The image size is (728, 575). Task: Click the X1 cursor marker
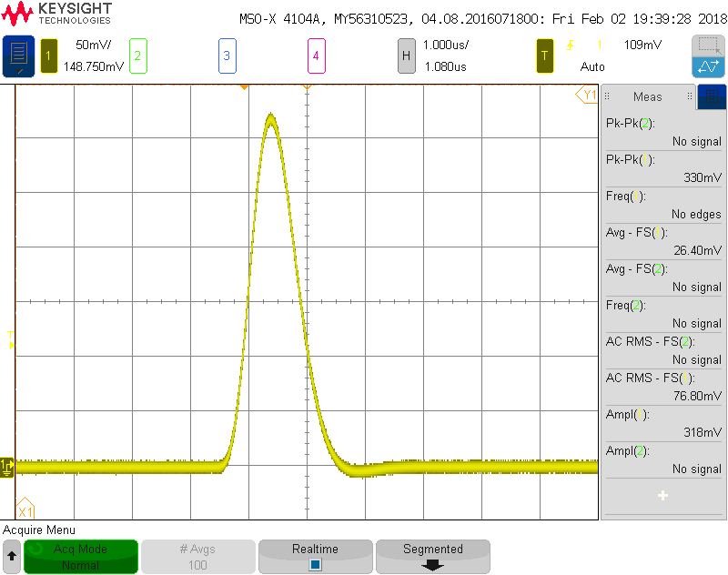pos(25,509)
